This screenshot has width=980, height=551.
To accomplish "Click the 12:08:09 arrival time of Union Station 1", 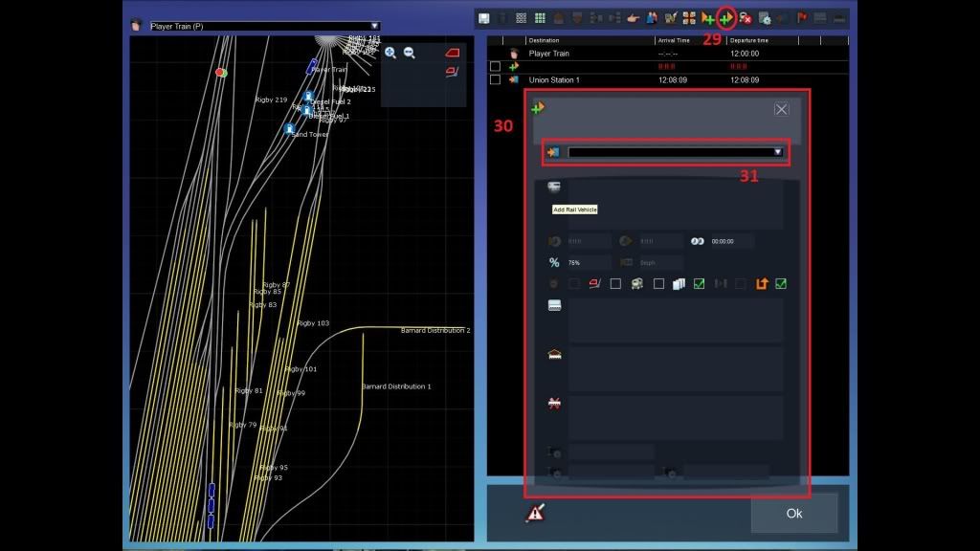I will [x=673, y=80].
